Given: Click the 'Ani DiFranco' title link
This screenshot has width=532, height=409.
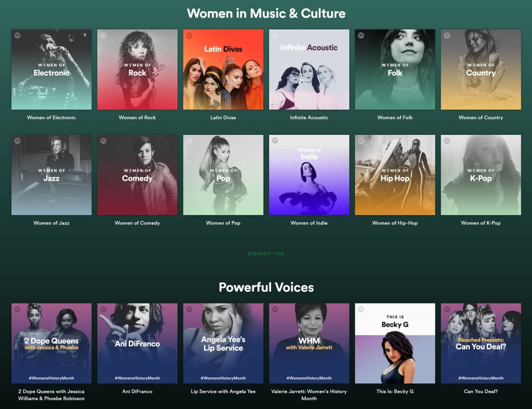Looking at the screenshot, I should [137, 391].
